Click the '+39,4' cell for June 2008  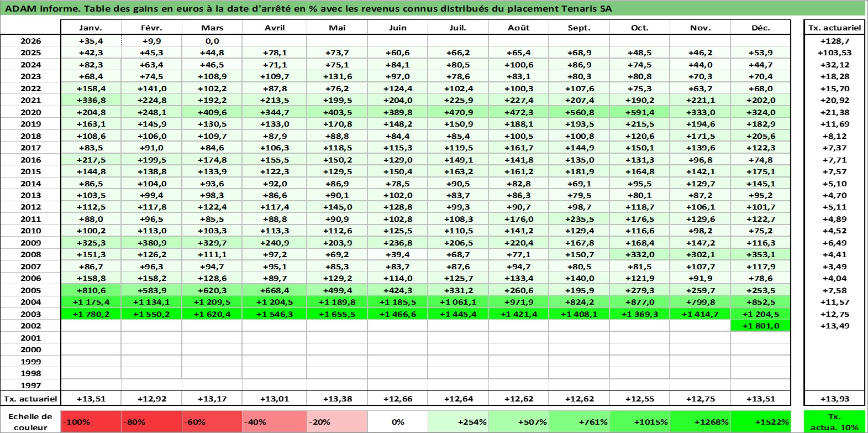[x=398, y=254]
